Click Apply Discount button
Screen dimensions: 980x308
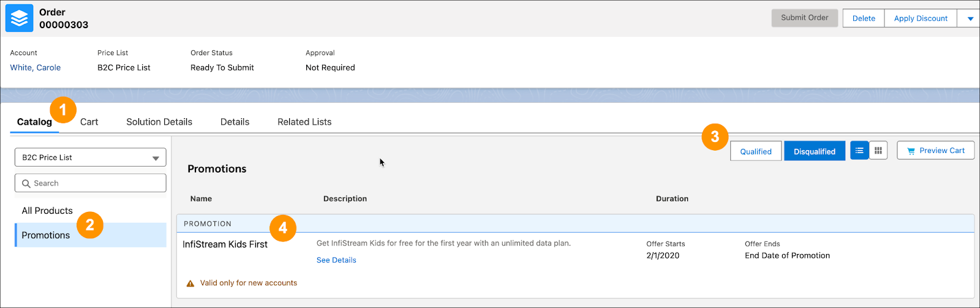(921, 18)
